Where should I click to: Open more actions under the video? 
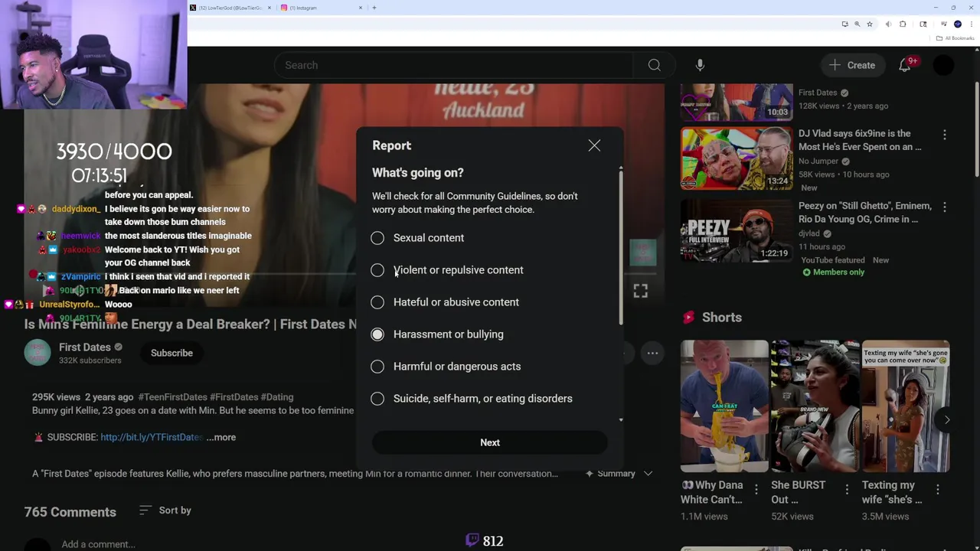pos(652,353)
